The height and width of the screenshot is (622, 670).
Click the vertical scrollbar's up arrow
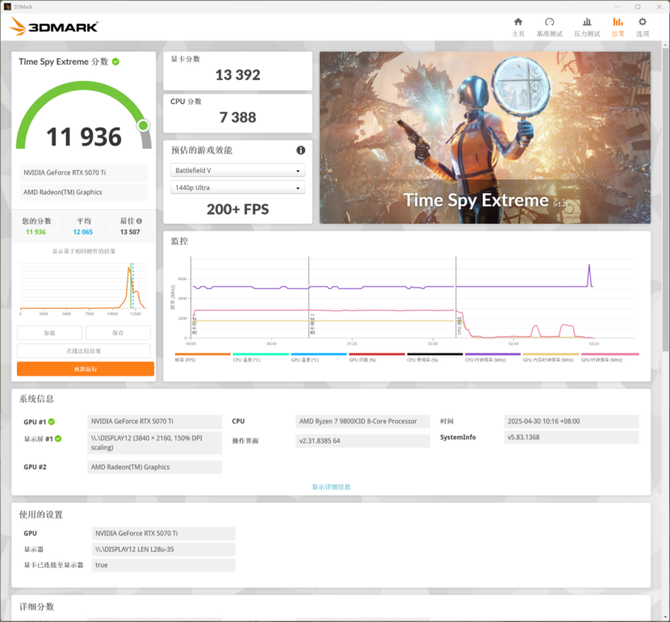pyautogui.click(x=666, y=44)
